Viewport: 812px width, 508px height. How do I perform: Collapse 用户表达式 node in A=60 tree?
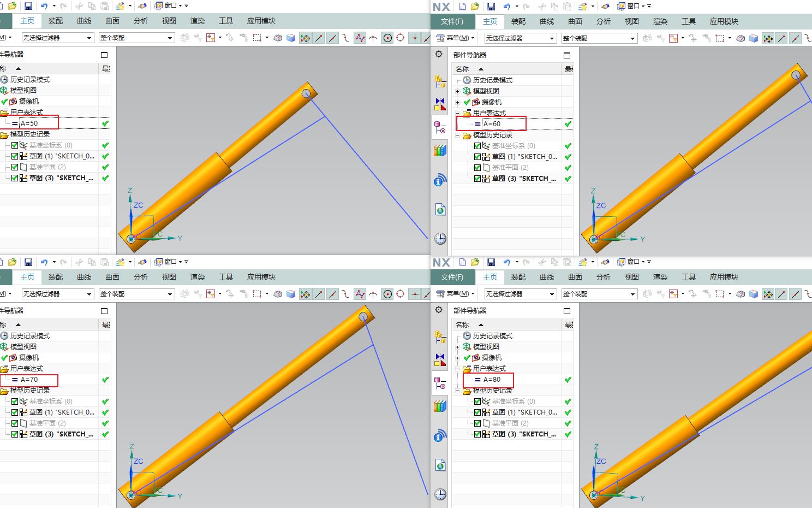tap(458, 113)
